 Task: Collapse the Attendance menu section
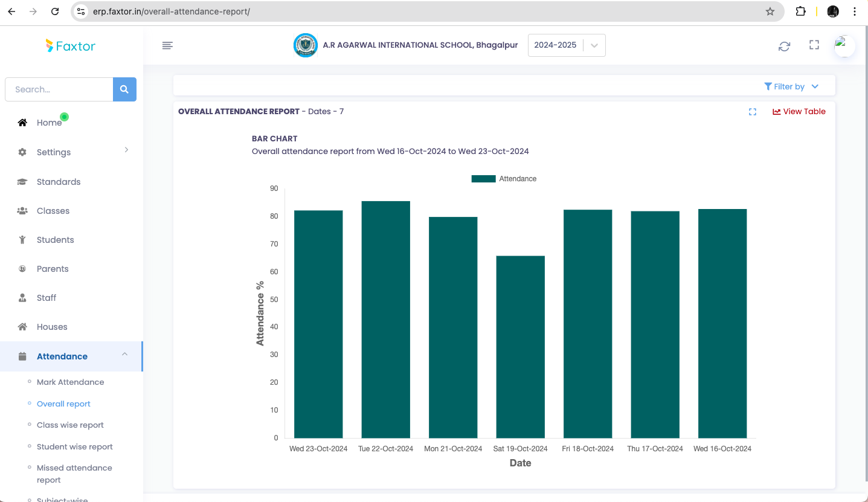click(124, 355)
